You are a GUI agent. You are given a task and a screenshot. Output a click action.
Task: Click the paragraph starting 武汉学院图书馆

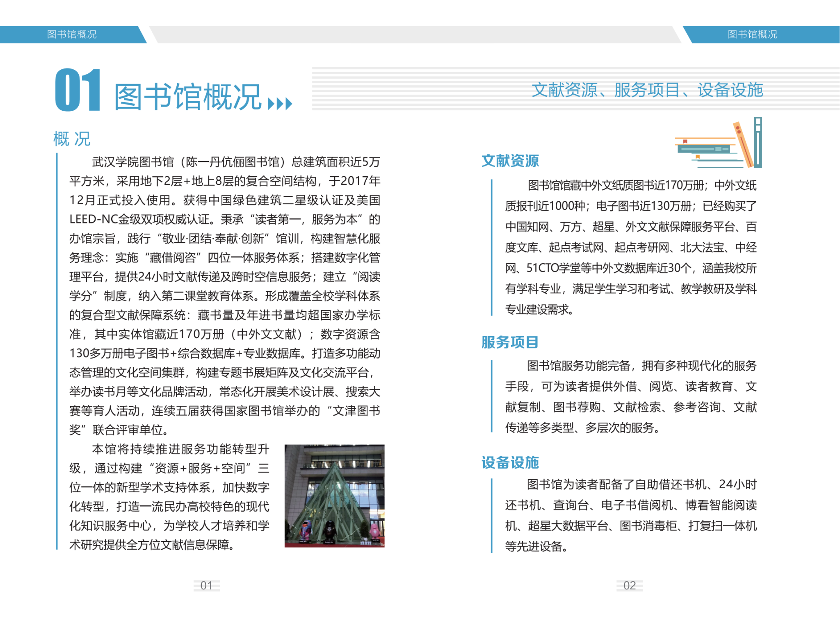225,295
